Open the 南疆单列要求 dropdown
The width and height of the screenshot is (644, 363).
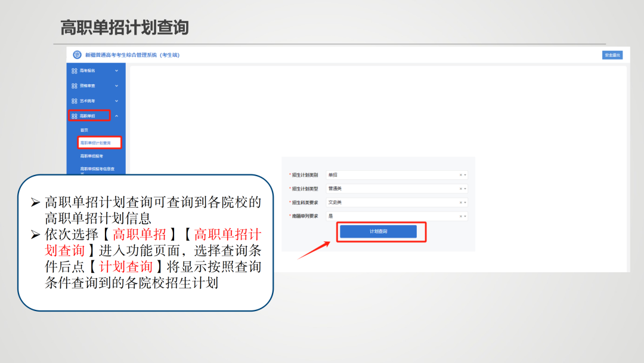coord(465,216)
